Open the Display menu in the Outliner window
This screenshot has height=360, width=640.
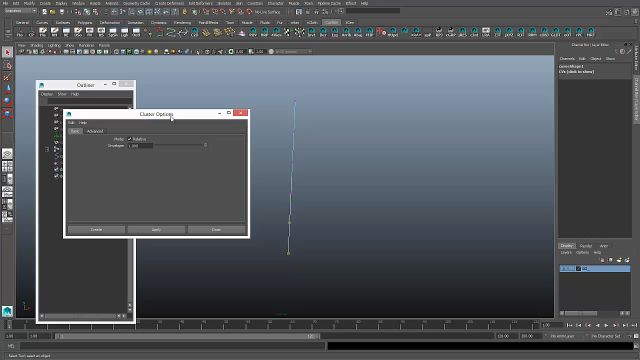(47, 94)
